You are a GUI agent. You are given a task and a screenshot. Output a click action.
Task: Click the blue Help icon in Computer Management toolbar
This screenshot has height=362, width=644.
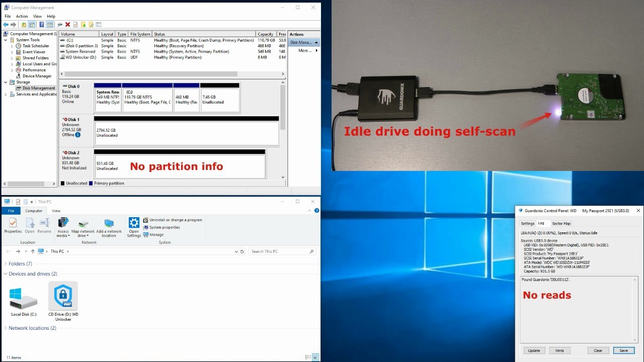pos(41,24)
